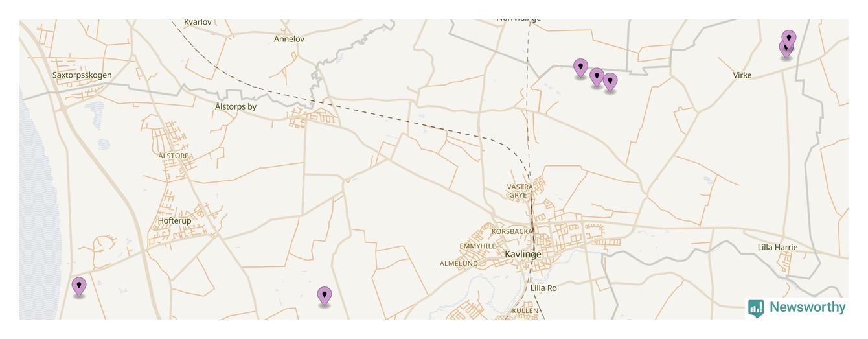Select the Lilla Ro label
Screen dimensions: 868x339
(543, 288)
